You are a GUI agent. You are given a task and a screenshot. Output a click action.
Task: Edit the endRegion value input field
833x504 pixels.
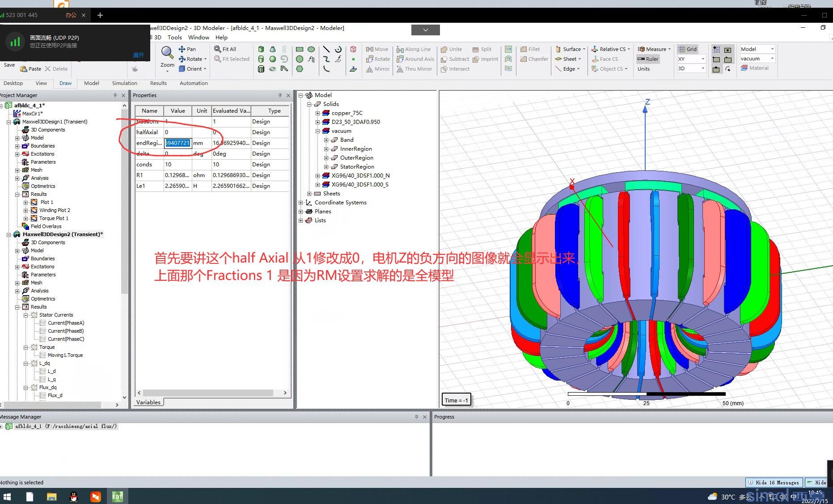(178, 143)
